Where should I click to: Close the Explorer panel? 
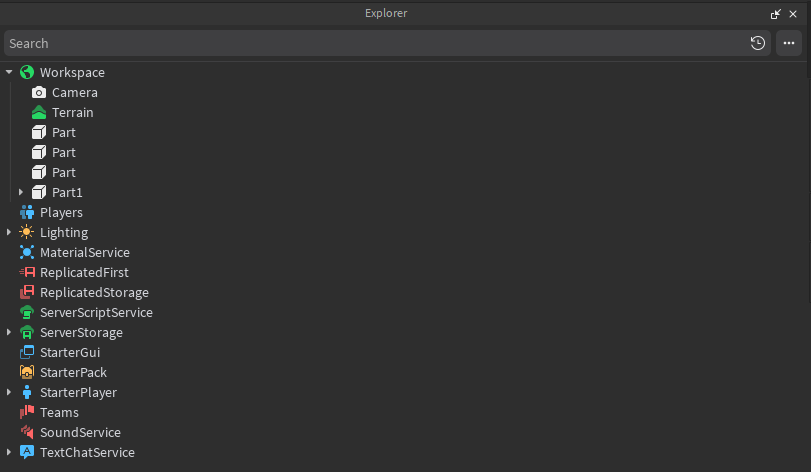point(793,14)
